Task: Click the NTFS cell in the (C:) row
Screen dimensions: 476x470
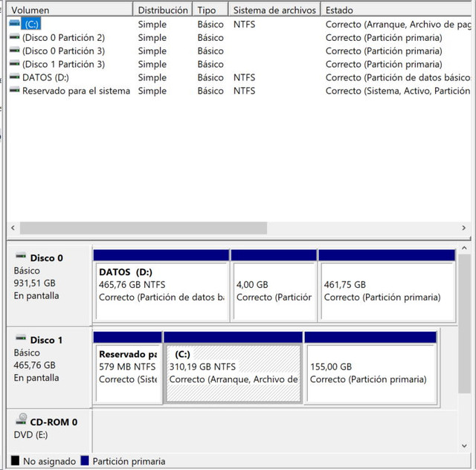Action: coord(245,25)
